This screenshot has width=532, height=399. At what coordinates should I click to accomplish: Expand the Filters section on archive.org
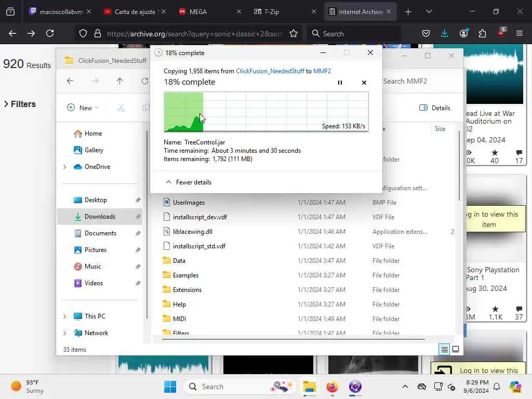click(x=20, y=104)
